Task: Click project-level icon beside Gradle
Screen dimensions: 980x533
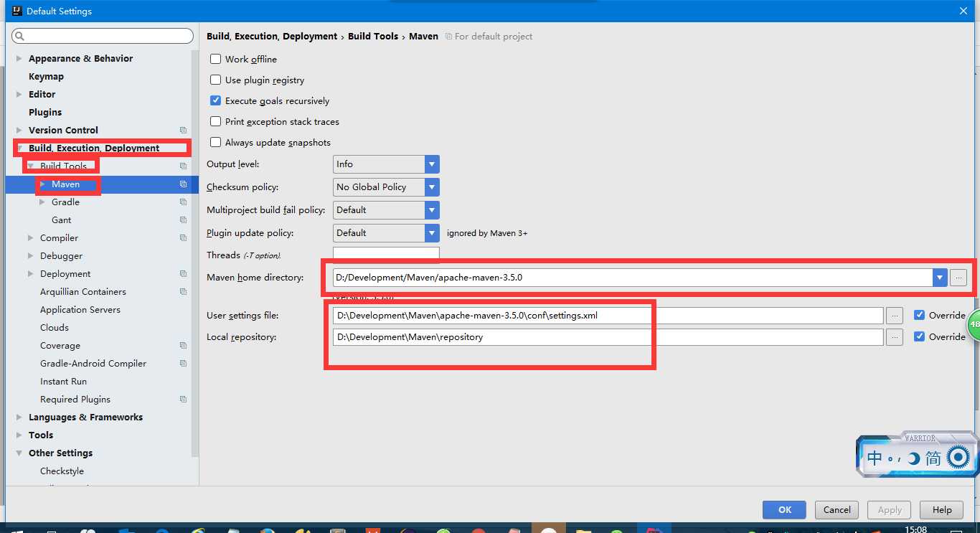Action: coord(183,202)
